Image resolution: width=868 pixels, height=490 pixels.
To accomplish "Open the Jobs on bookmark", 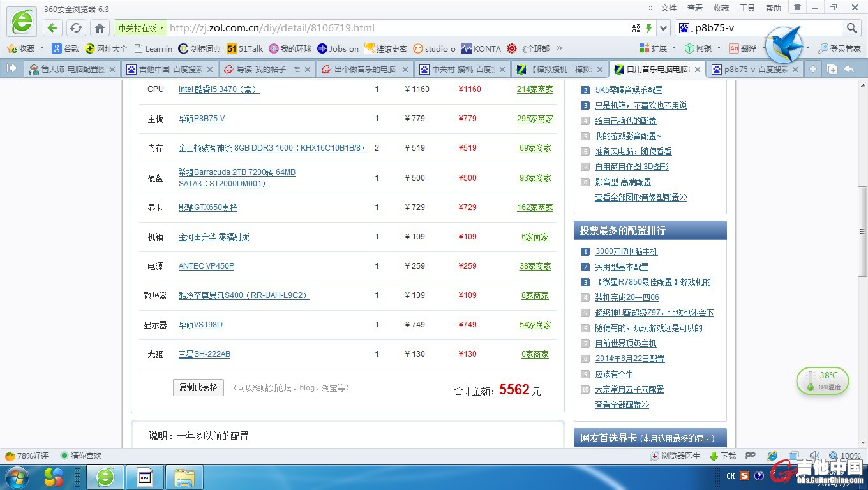I will point(338,48).
